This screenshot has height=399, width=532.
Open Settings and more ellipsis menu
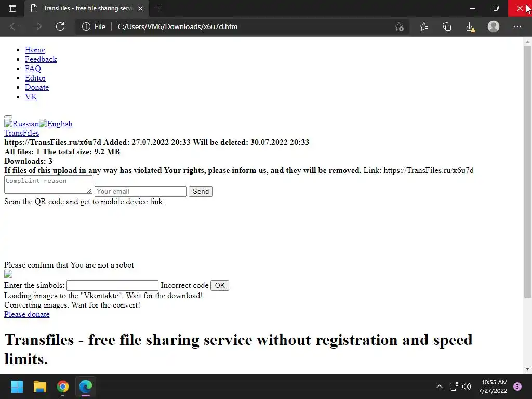tap(517, 26)
